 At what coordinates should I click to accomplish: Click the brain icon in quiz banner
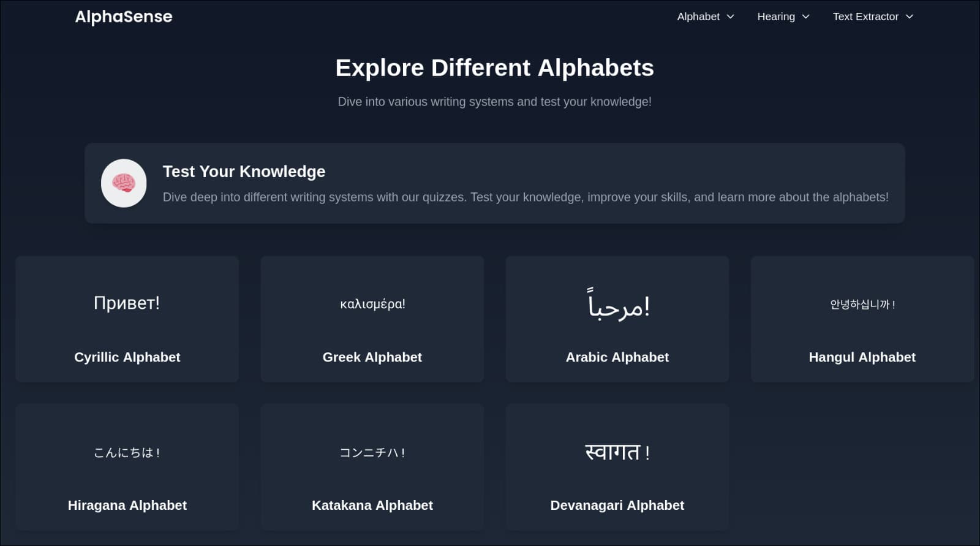coord(124,183)
